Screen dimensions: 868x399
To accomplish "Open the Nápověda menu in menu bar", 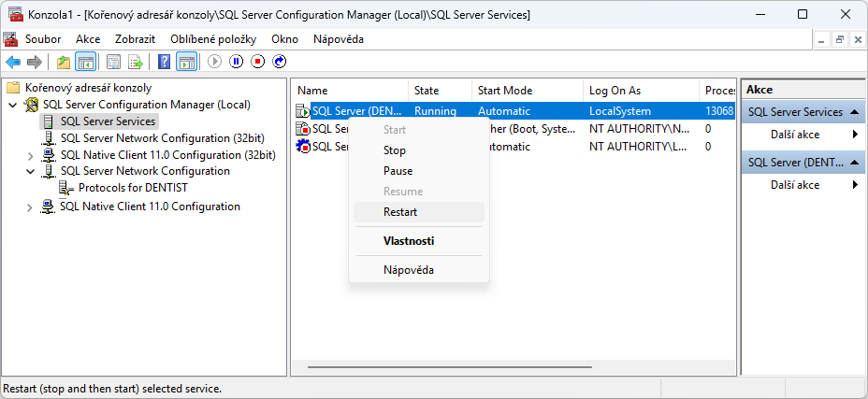I will click(339, 39).
